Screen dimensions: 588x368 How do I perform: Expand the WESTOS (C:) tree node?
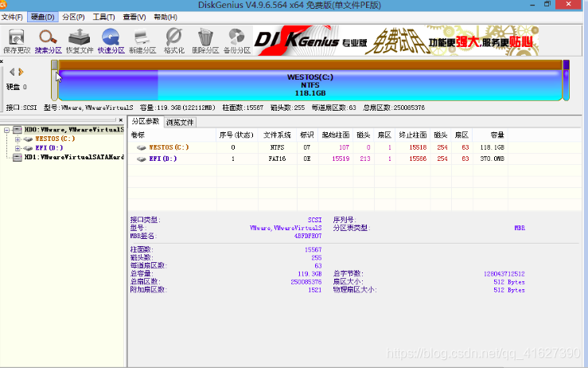(x=18, y=139)
